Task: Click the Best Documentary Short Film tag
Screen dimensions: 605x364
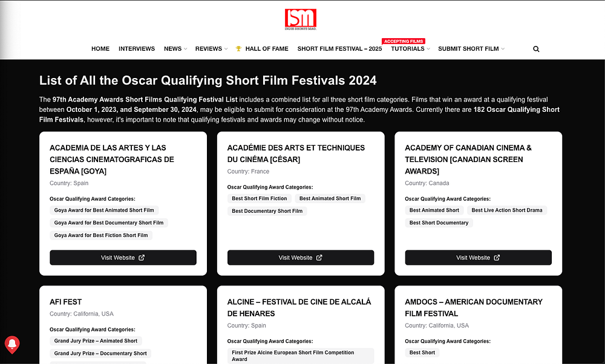Action: [267, 211]
